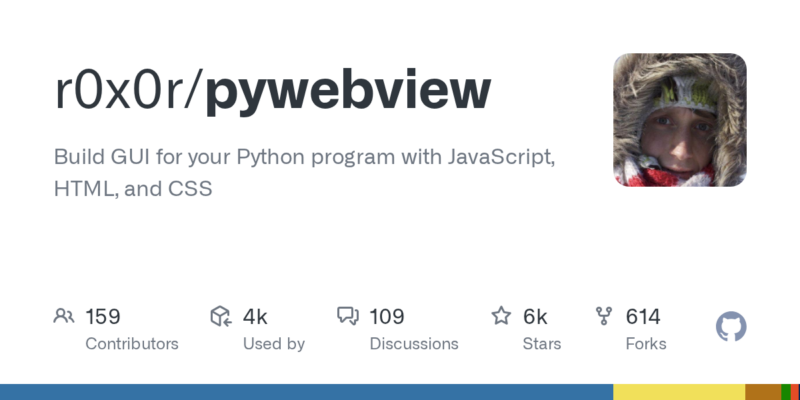Select the 159 contributors count
The image size is (800, 400).
[103, 317]
